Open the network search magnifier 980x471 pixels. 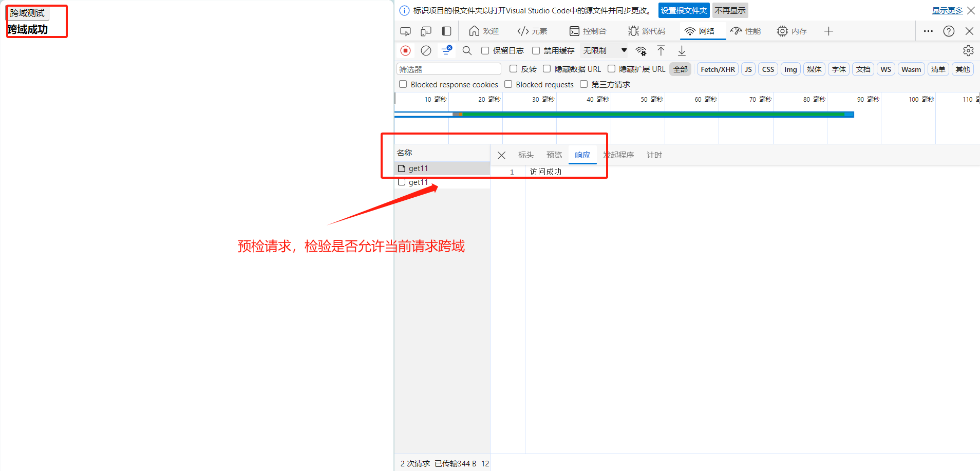tap(467, 50)
